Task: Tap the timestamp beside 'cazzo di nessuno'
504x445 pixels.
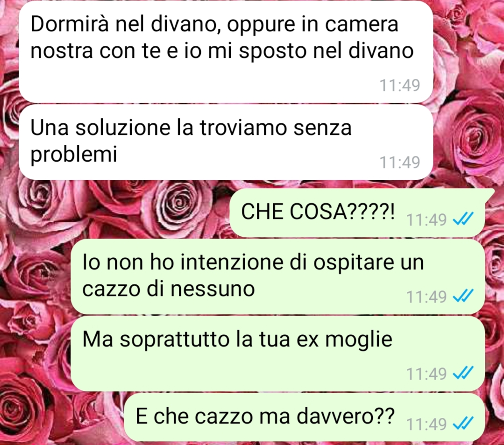Action: pyautogui.click(x=426, y=297)
